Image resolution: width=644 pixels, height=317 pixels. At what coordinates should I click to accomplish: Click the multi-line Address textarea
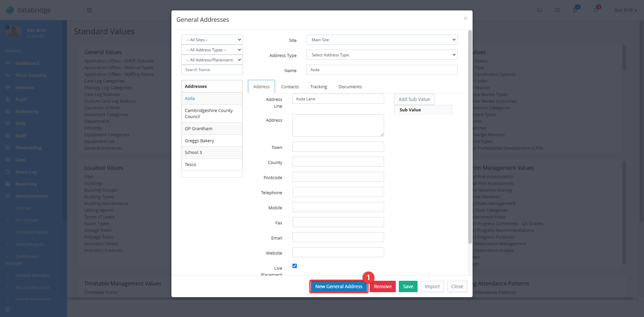(338, 125)
